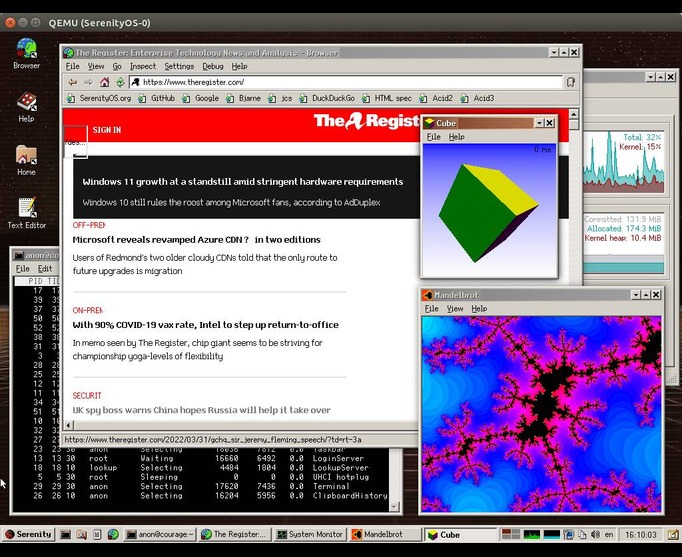682x557 pixels.
Task: Click the Terminal scrollbar down arrow
Action: point(394,507)
